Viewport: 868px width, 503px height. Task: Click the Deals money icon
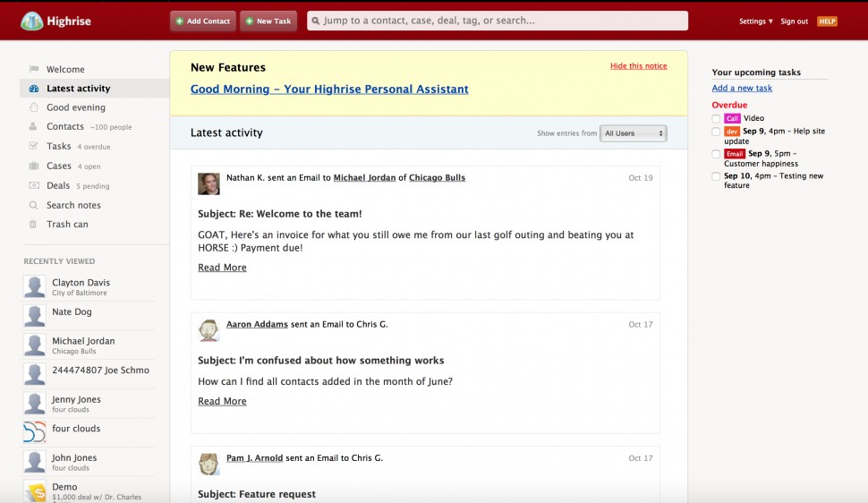point(34,185)
